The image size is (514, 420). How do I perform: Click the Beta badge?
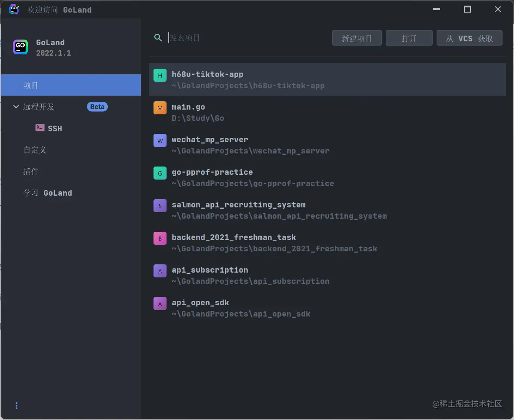[97, 107]
